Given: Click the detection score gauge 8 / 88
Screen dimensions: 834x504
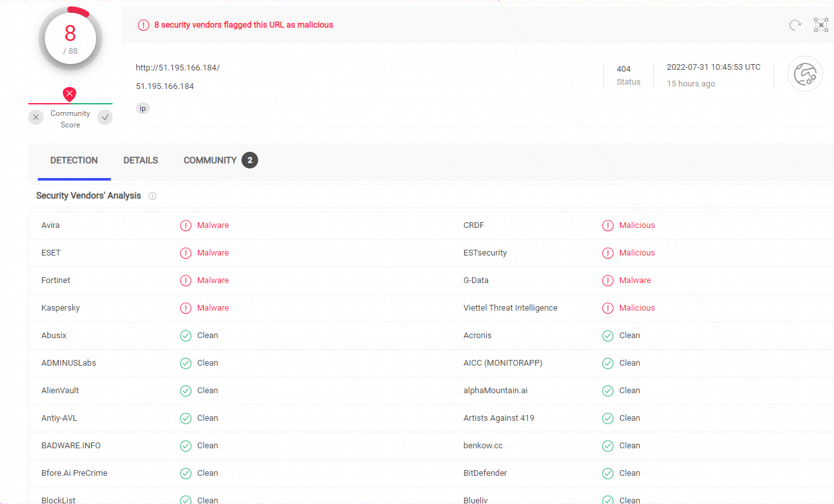Looking at the screenshot, I should (70, 38).
